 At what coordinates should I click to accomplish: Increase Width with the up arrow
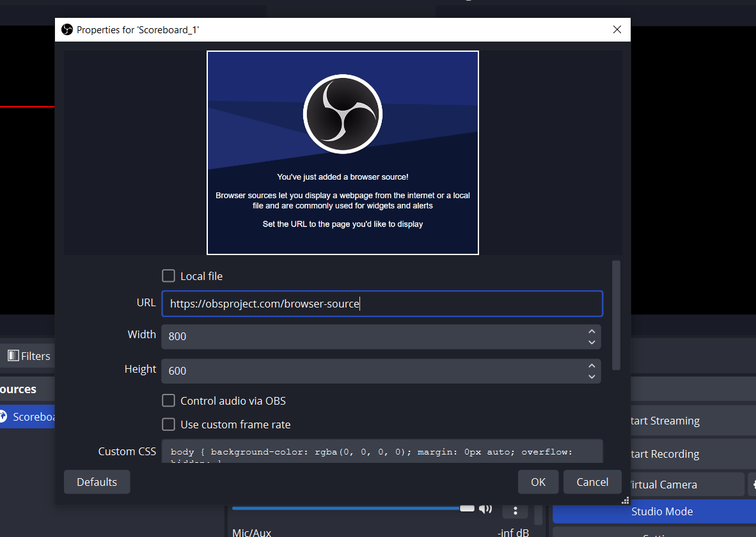click(x=592, y=331)
